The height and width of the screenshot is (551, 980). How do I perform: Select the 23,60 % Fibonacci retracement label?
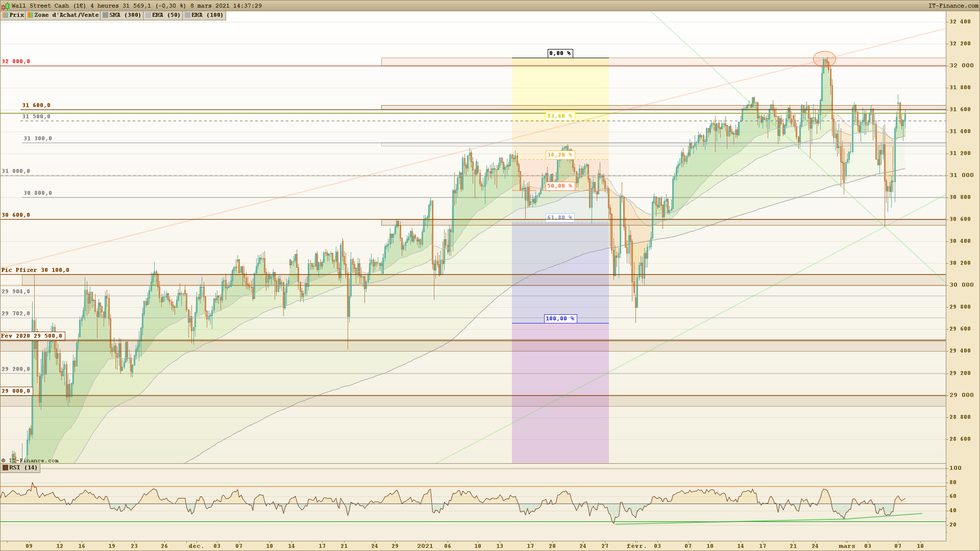[560, 116]
